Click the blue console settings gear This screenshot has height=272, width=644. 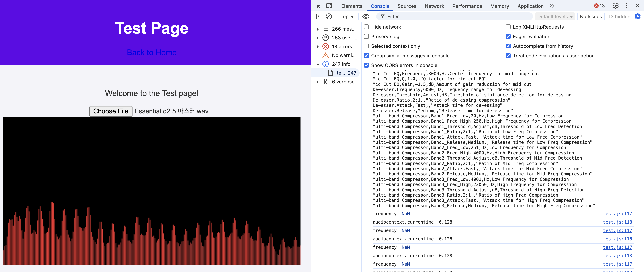(638, 16)
